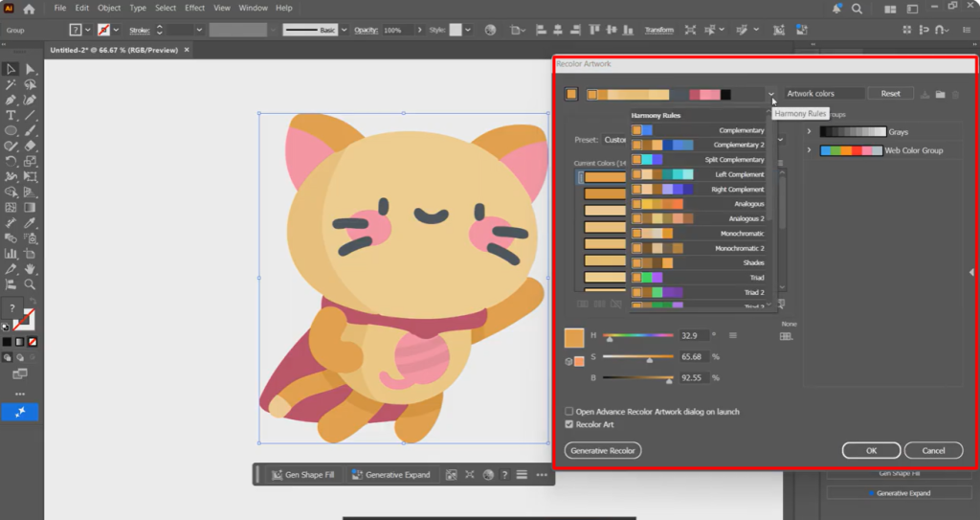Toggle Open Advance Recolor Artwork dialog on launch

click(x=568, y=411)
